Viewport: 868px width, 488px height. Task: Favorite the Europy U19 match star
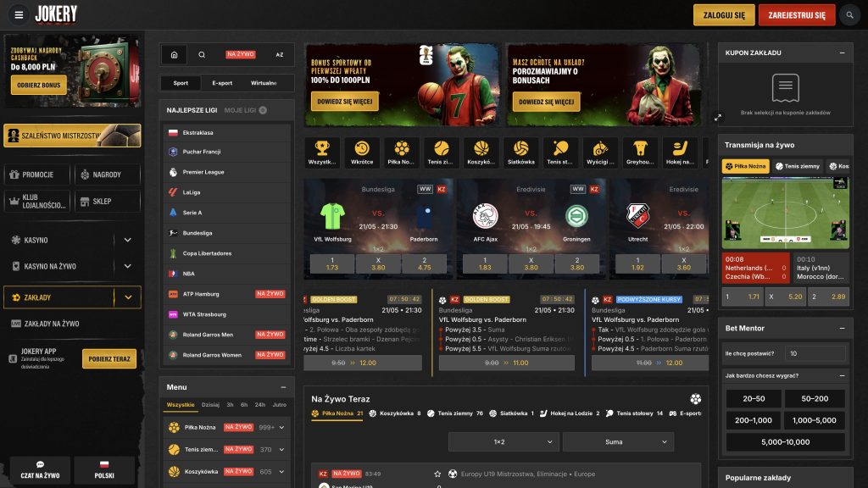pos(437,474)
